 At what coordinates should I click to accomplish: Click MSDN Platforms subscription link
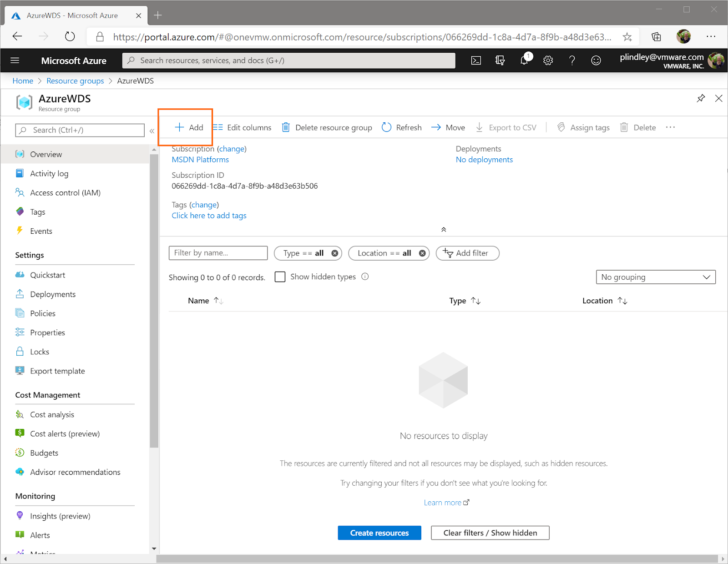[200, 160]
